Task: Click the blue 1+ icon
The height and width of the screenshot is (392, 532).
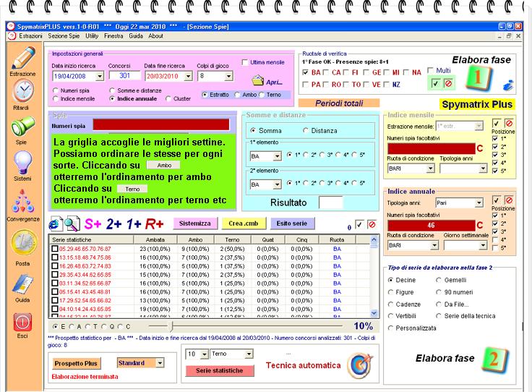Action: [134, 223]
